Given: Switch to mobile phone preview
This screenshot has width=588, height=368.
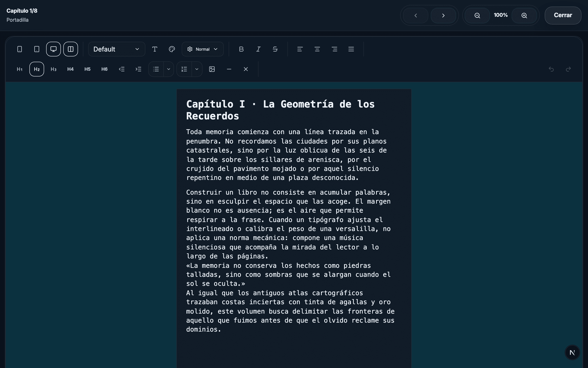Looking at the screenshot, I should (x=20, y=49).
